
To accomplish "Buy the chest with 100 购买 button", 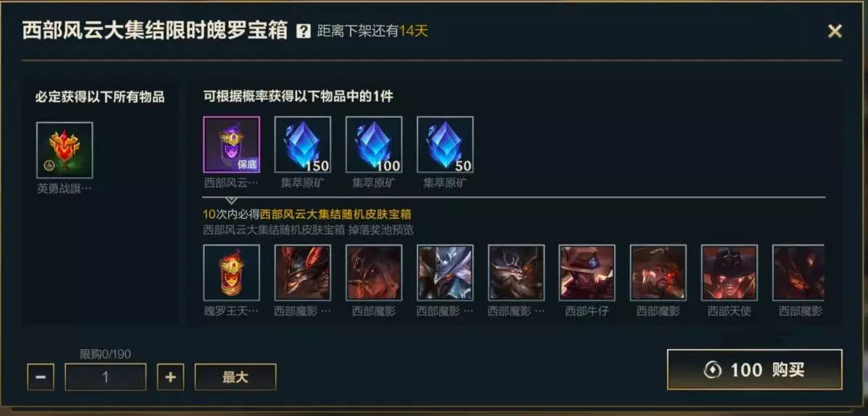I will pyautogui.click(x=755, y=369).
